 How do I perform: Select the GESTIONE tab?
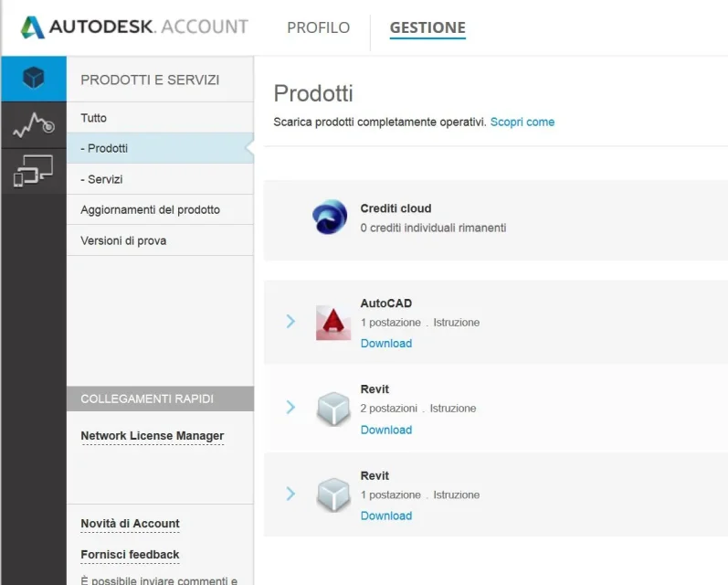tap(427, 28)
